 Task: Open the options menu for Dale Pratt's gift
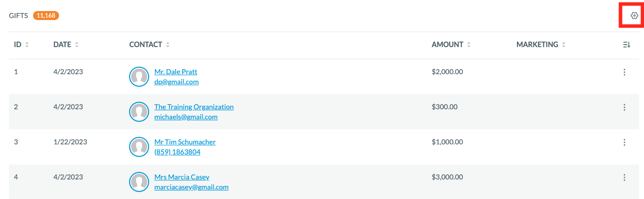(624, 72)
